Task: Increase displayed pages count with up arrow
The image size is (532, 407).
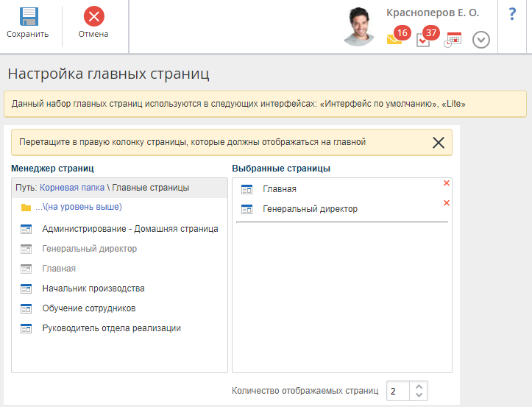Action: 418,386
